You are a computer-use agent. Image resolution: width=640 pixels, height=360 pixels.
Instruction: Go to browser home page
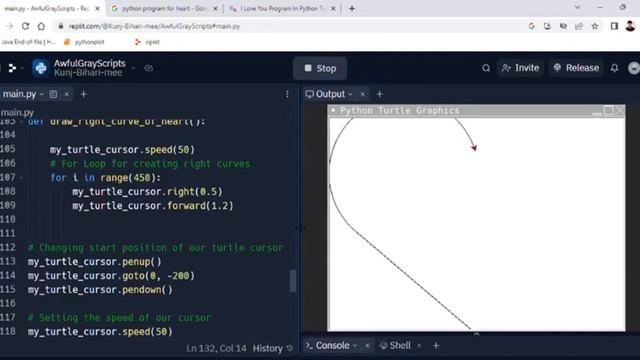(41, 26)
